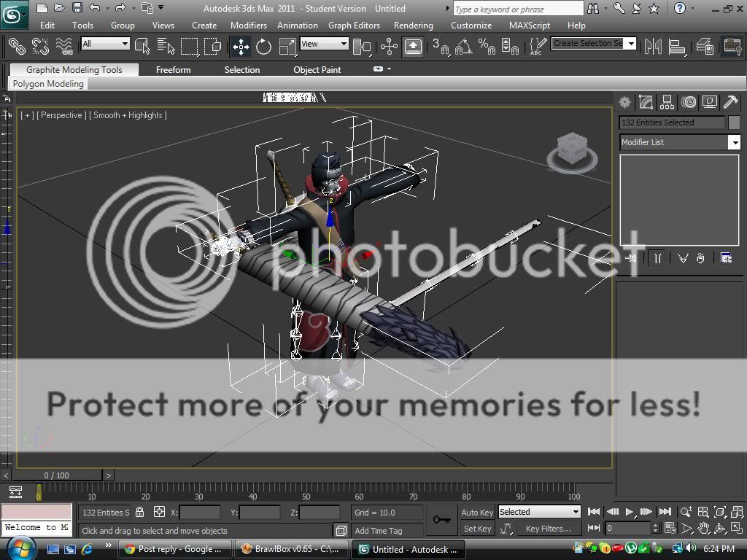Viewport: 747px width, 560px height.
Task: Activate the Select and Move tool
Action: pyautogui.click(x=241, y=46)
